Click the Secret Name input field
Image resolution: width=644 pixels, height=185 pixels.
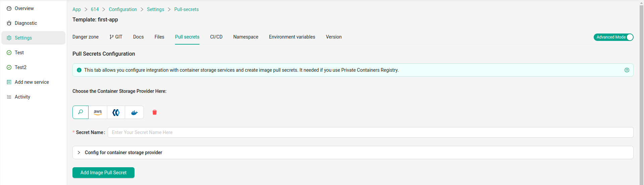point(370,132)
